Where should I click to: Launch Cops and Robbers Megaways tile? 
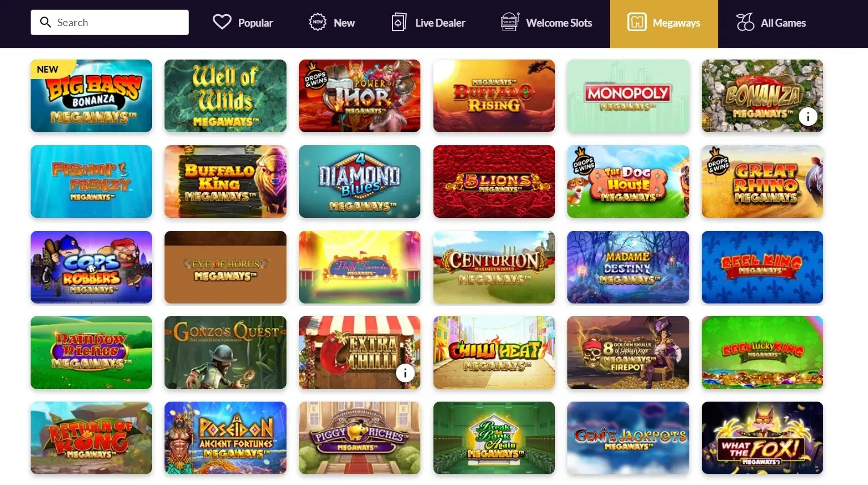click(91, 267)
